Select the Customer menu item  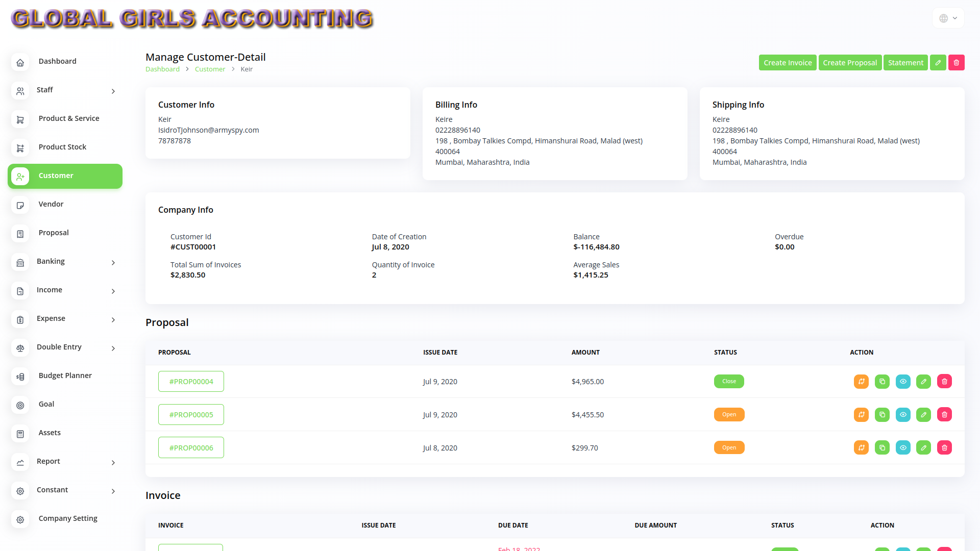coord(65,176)
